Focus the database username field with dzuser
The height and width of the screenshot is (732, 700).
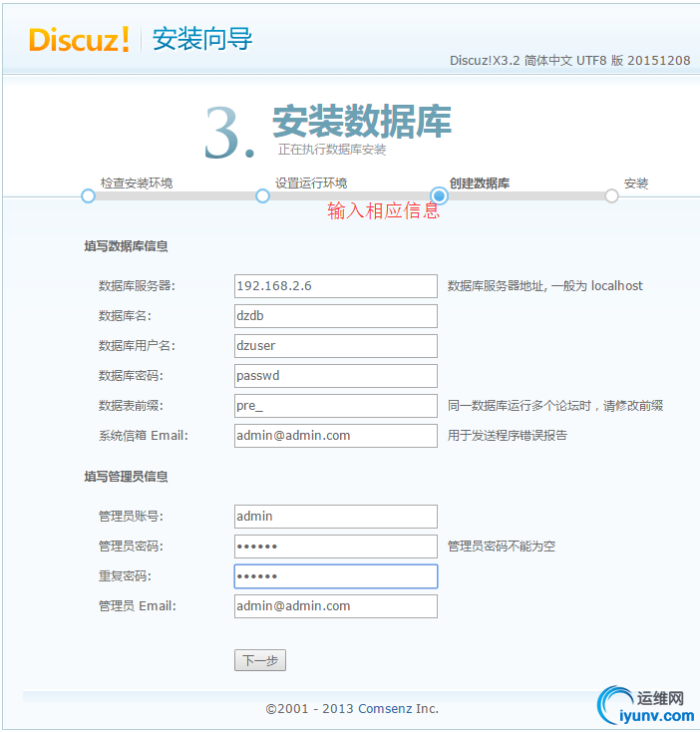[x=335, y=346]
